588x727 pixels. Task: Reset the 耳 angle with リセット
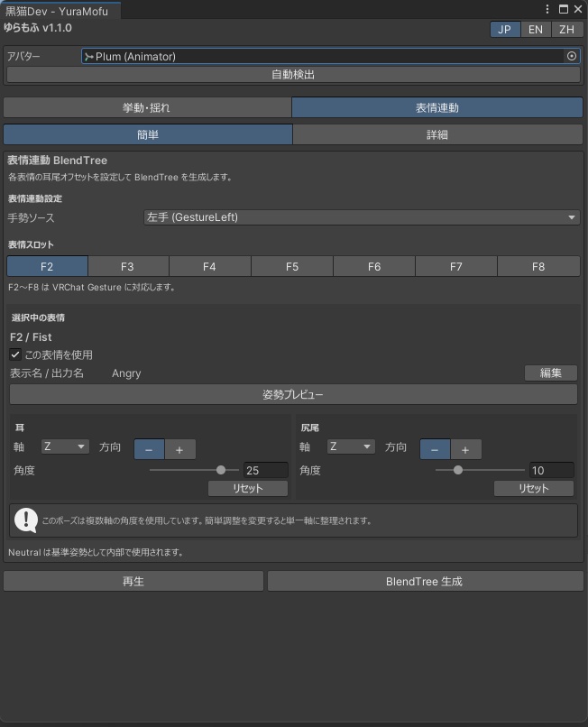click(248, 488)
